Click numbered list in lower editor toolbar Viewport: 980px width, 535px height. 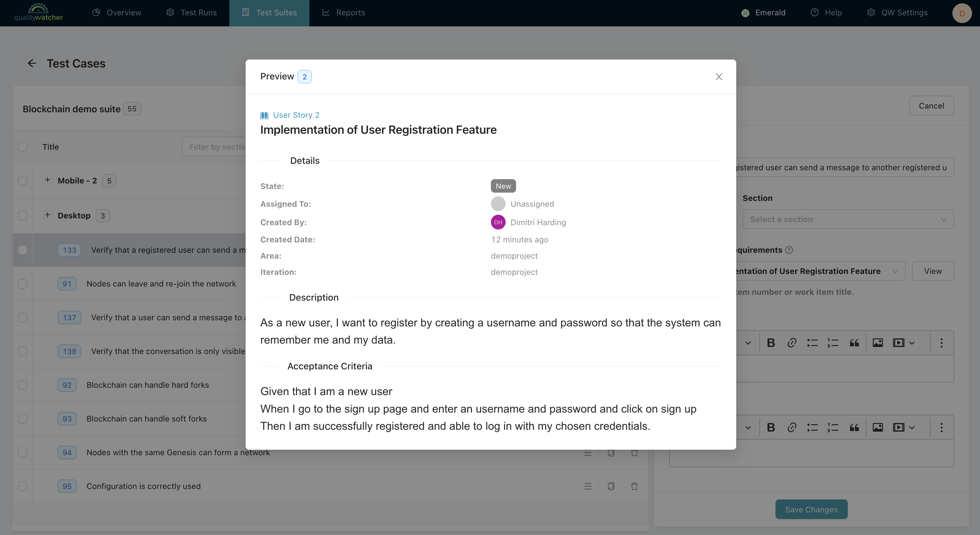pyautogui.click(x=833, y=427)
